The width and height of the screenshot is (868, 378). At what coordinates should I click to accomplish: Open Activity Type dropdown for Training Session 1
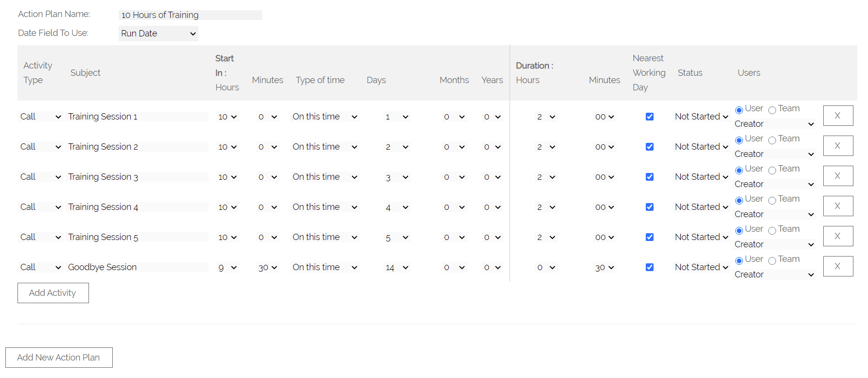coord(41,117)
